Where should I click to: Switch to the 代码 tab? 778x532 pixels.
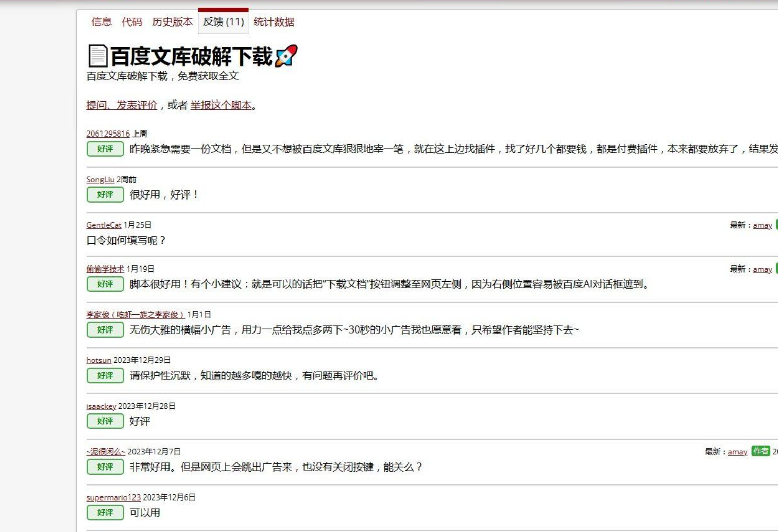132,22
